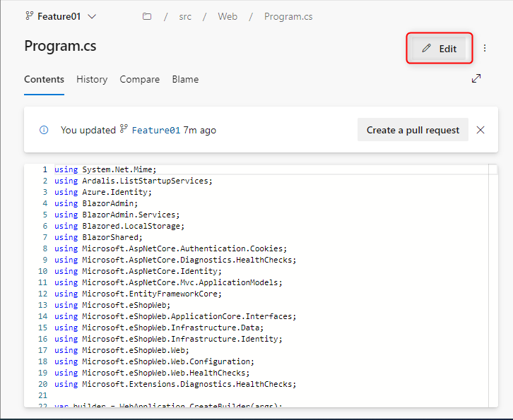The width and height of the screenshot is (513, 420).
Task: Dismiss the pull request suggestion banner
Action: pos(480,130)
